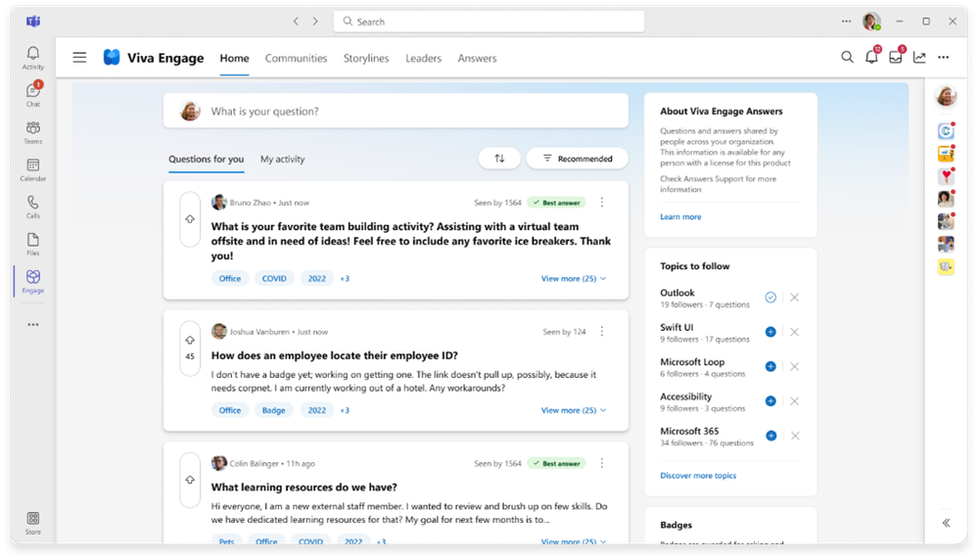
Task: Unfollow the Outlook topic checkmark
Action: (770, 298)
